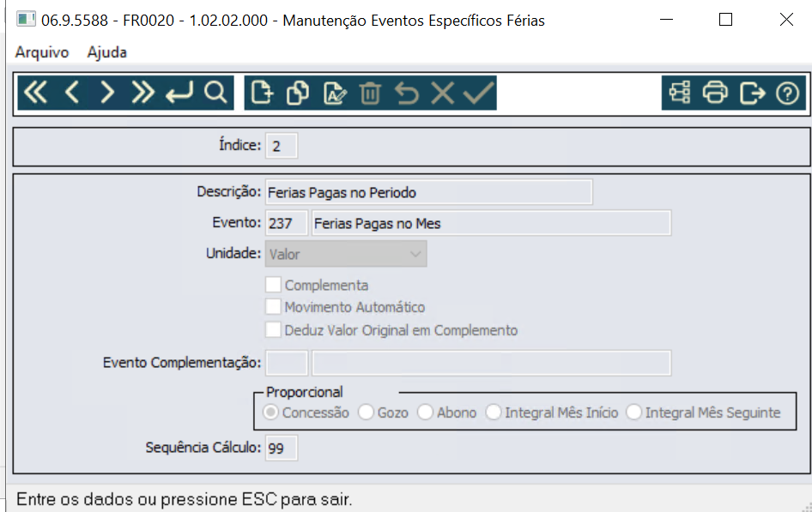Viewport: 812px width, 512px height.
Task: Click the Sequência Cálculo field with 99
Action: click(282, 448)
